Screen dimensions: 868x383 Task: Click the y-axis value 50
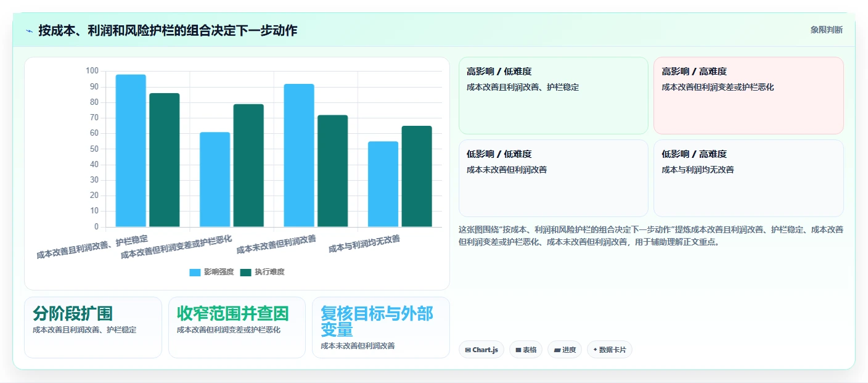point(94,149)
